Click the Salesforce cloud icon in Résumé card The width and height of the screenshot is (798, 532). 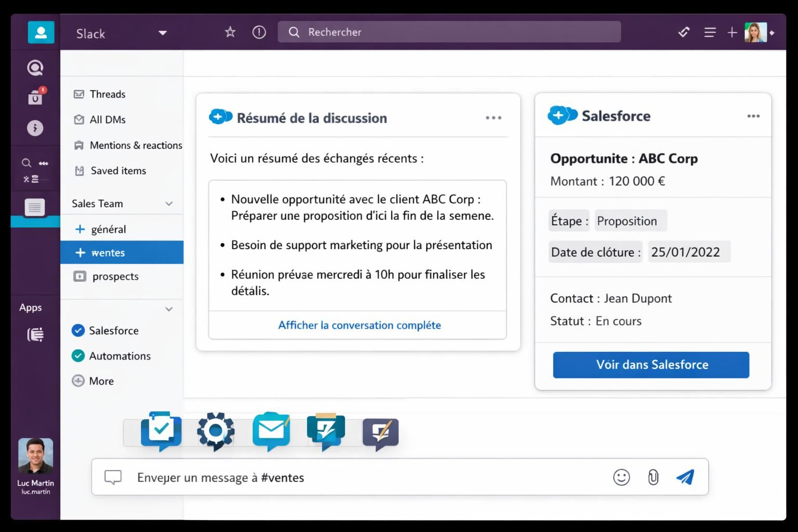click(221, 117)
